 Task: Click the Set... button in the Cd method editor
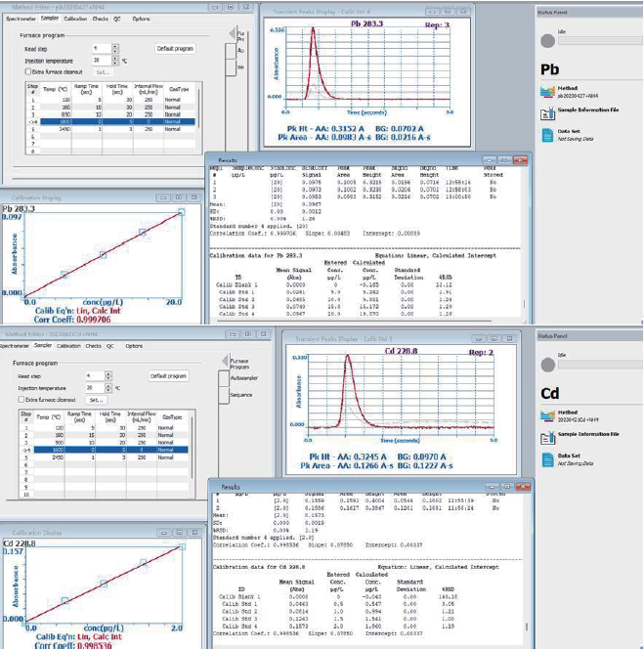tap(95, 399)
